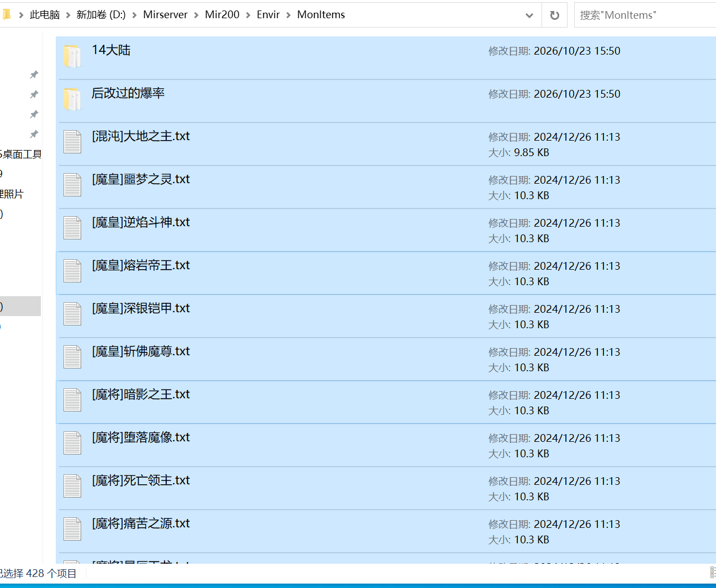Image resolution: width=716 pixels, height=588 pixels.
Task: Go to 此电脑 in the breadcrumb
Action: point(45,15)
